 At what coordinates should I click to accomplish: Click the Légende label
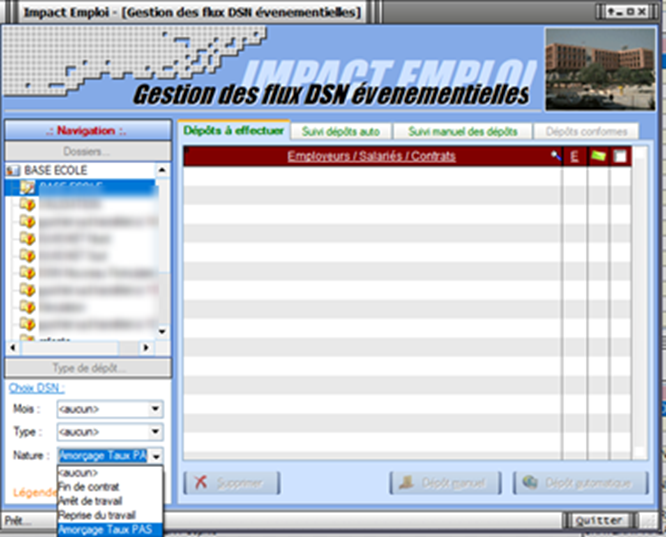click(x=34, y=493)
